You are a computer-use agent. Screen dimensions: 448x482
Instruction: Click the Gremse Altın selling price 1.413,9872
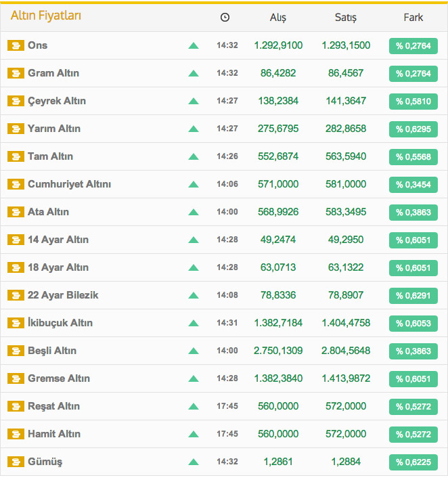[x=346, y=378]
